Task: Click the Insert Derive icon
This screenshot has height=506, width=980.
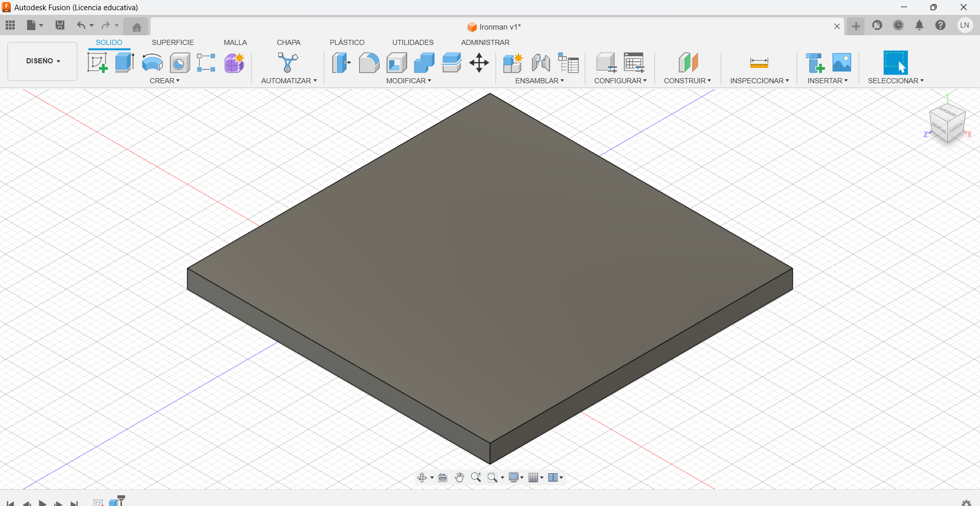Action: (815, 63)
